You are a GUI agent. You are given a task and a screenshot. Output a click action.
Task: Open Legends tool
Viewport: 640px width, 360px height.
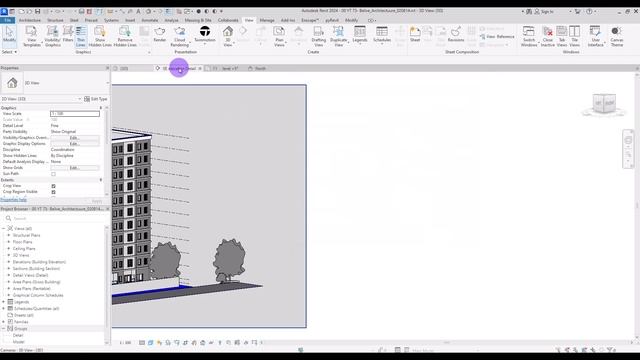point(360,34)
